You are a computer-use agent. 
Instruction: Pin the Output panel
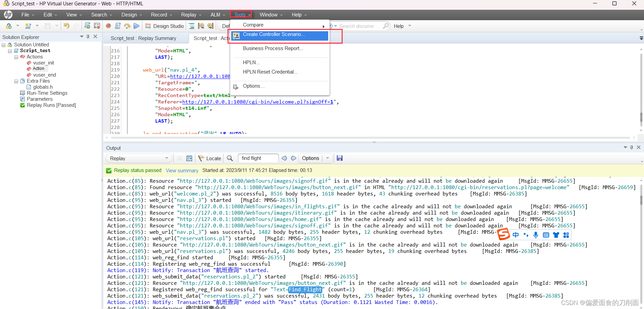click(x=631, y=147)
